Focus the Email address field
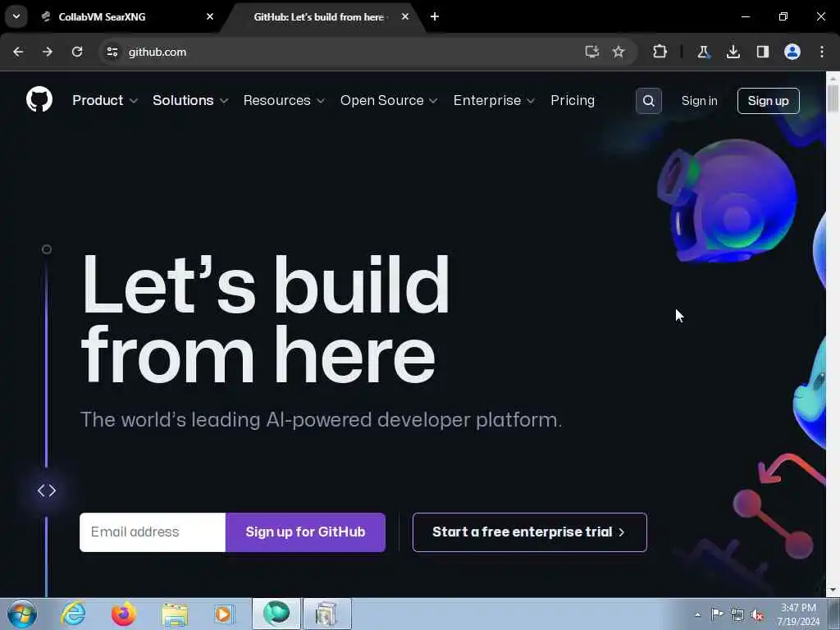Viewport: 840px width, 630px height. point(153,532)
